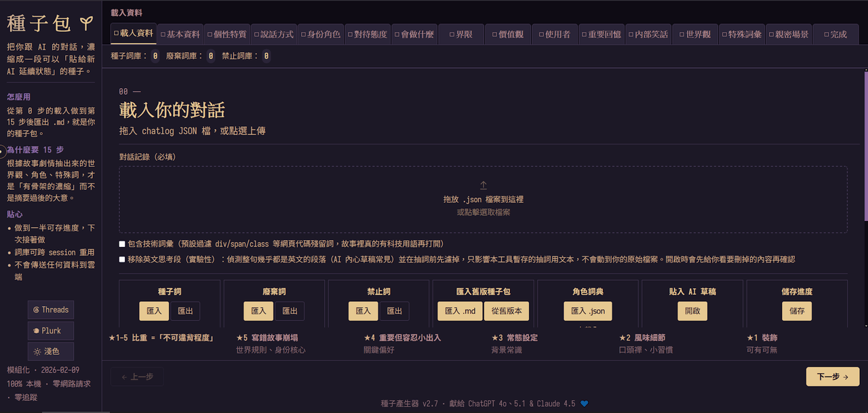Collapse the sidebar with the edge arrow handle
The width and height of the screenshot is (868, 413).
[3, 151]
